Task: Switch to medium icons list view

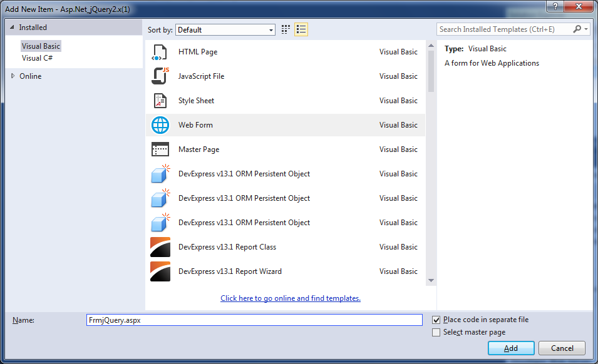Action: click(x=301, y=29)
